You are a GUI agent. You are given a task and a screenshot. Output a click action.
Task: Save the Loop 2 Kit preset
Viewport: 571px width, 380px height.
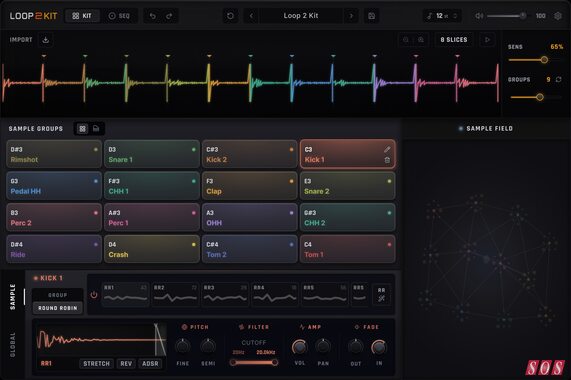click(371, 16)
